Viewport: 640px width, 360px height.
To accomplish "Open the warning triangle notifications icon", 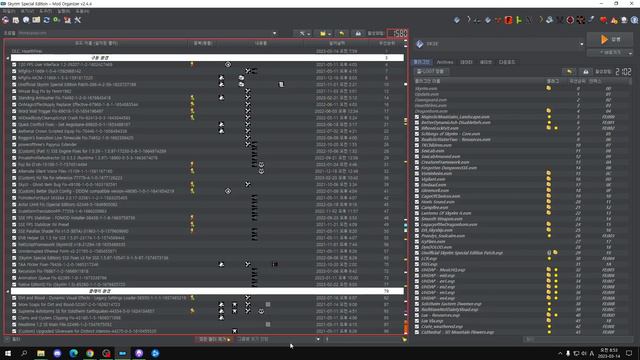I will [x=614, y=20].
